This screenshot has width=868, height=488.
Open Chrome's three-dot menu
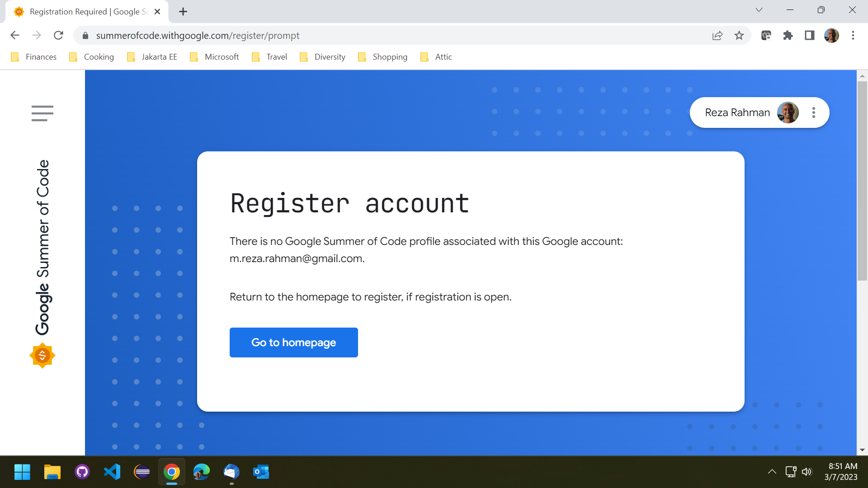pos(853,35)
